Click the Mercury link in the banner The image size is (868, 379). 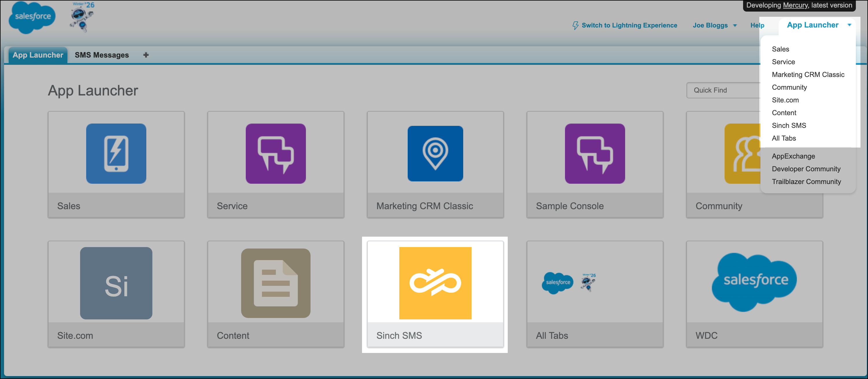coord(795,5)
